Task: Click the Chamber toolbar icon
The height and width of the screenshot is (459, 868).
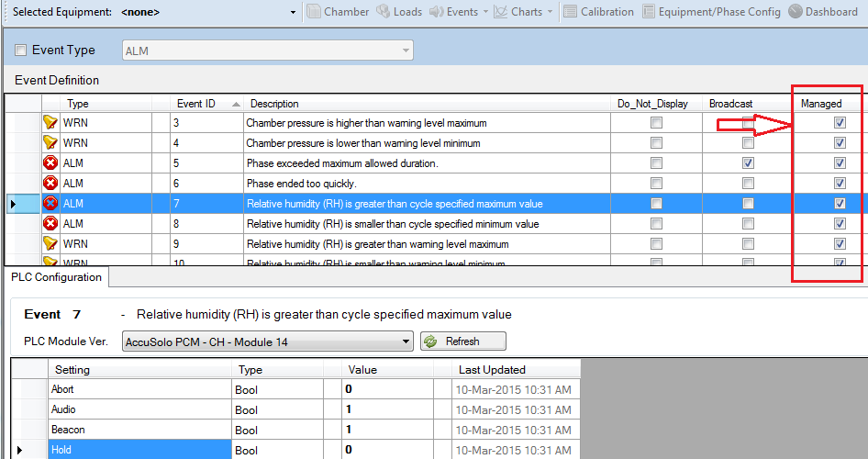Action: pyautogui.click(x=314, y=12)
